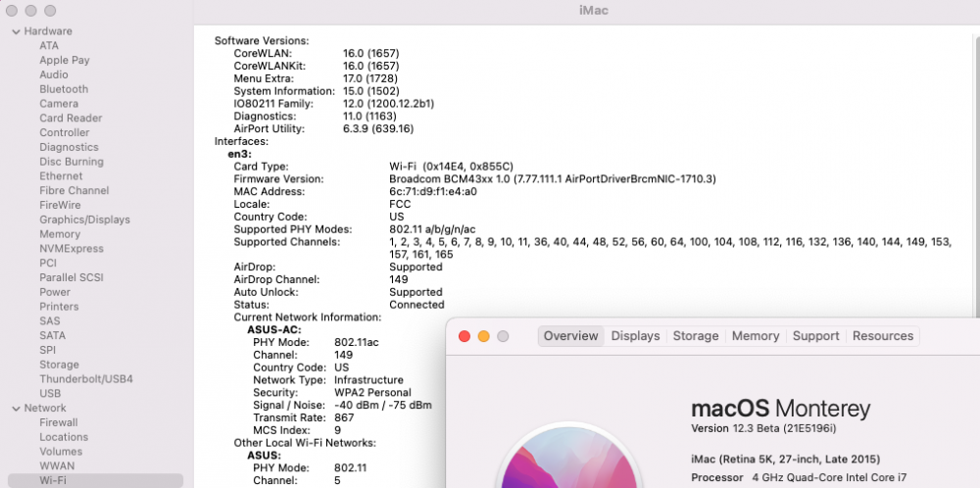
Task: Open the Storage tab in About This Mac
Action: click(696, 336)
